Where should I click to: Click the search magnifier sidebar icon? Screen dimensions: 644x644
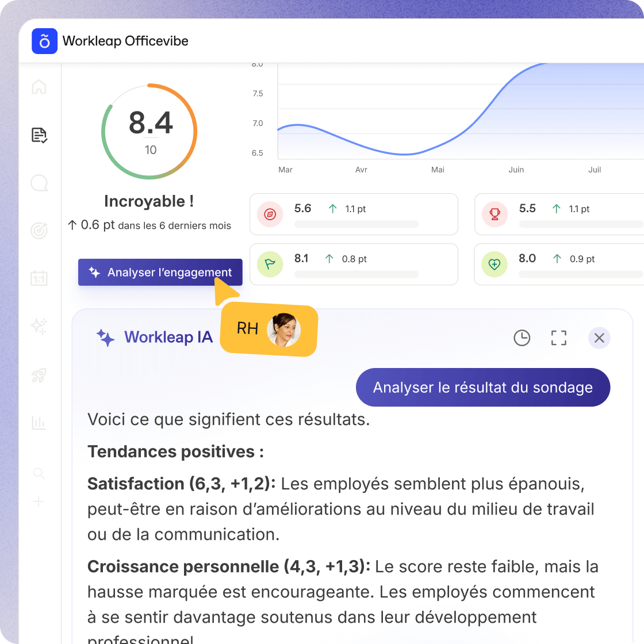pos(39,474)
